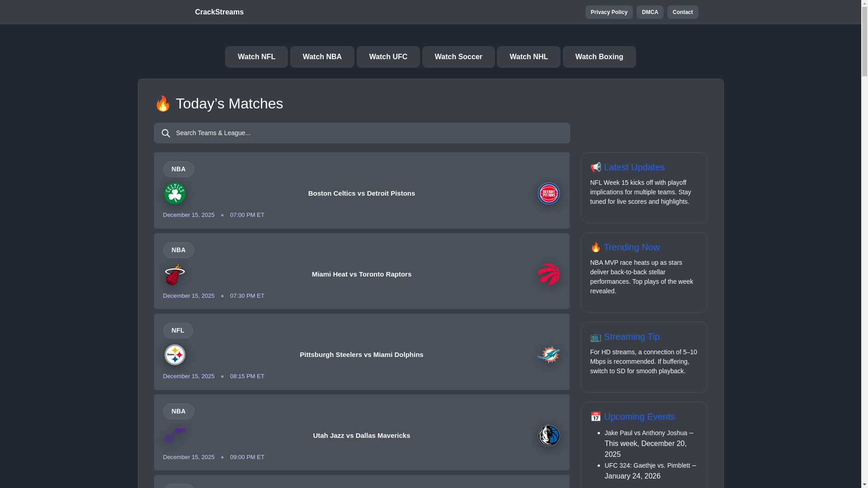The height and width of the screenshot is (488, 868).
Task: Click the Boston Celtics team logo
Action: [x=175, y=193]
